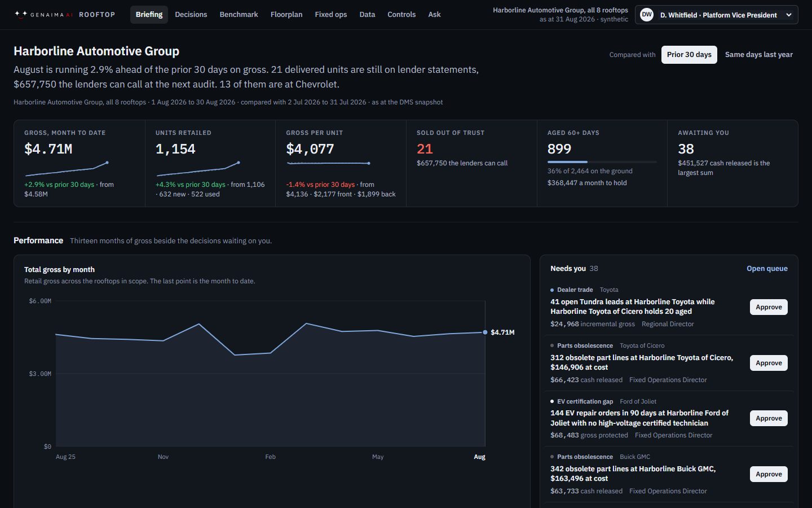Switch to the Floorplan tab
The width and height of the screenshot is (812, 508).
pyautogui.click(x=286, y=15)
